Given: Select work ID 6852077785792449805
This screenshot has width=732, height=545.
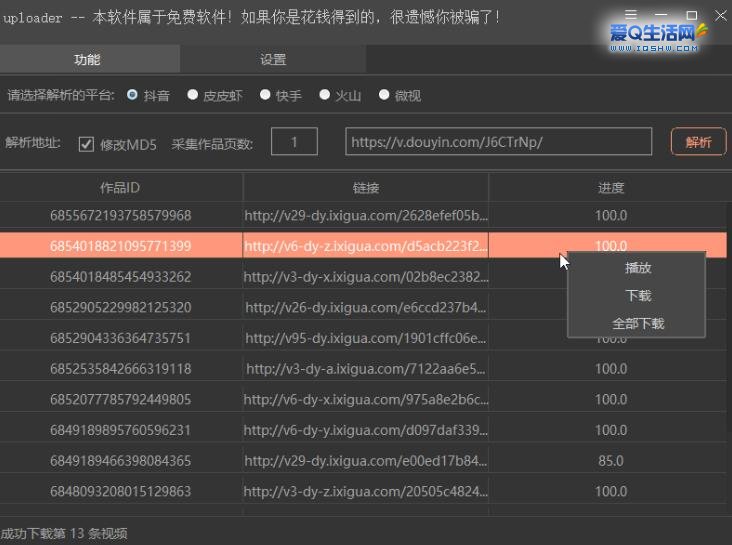Looking at the screenshot, I should (120, 399).
